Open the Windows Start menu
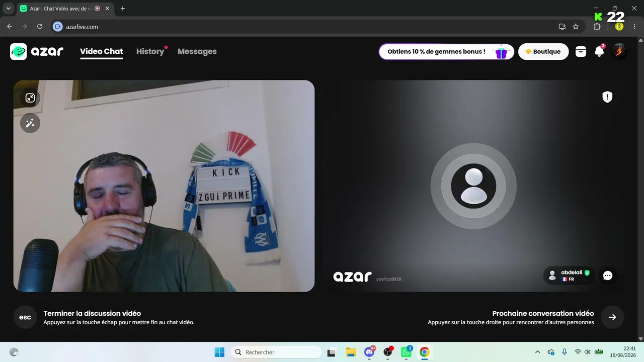644x362 pixels. tap(219, 352)
